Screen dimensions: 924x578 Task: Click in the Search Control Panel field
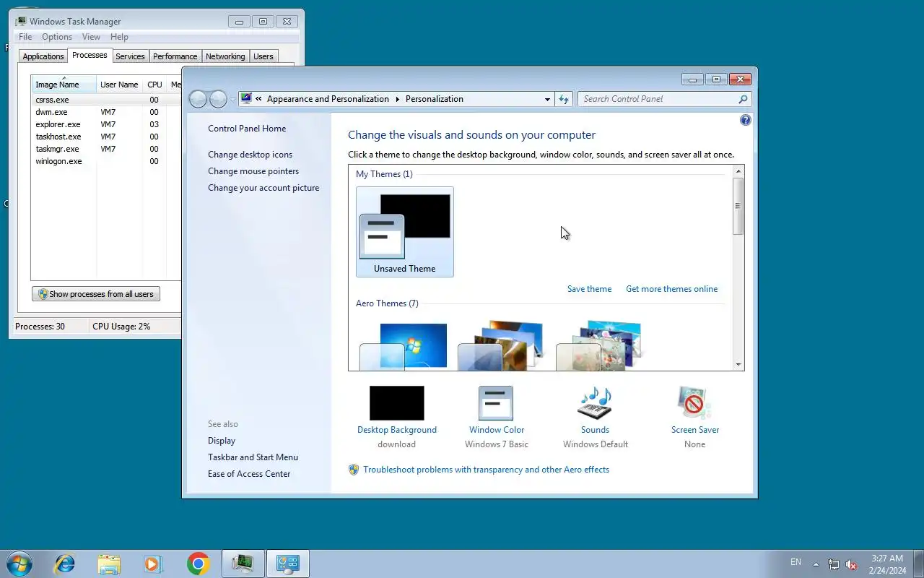657,99
